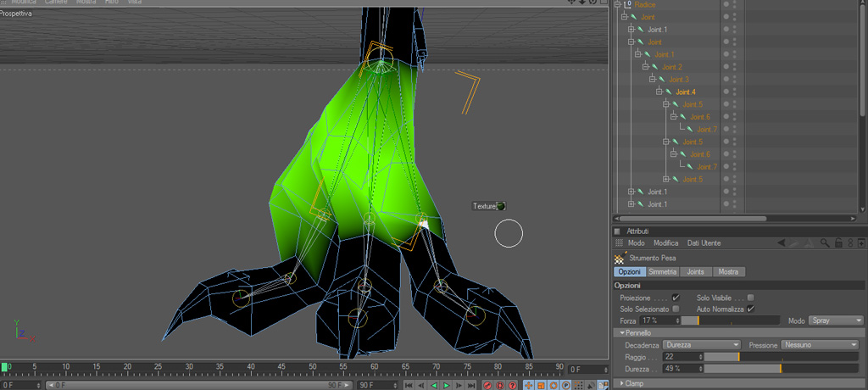Toggle the lock icon in Attributi panel
This screenshot has height=390, width=868.
click(x=838, y=243)
